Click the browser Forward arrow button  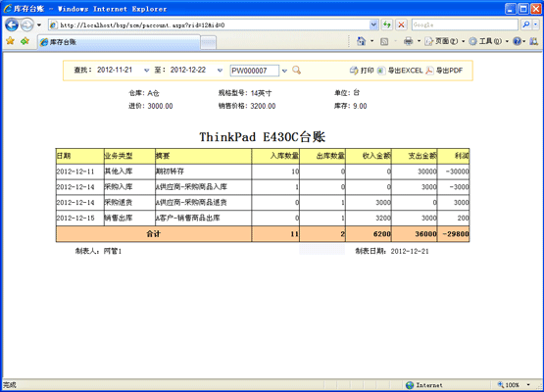(26, 24)
